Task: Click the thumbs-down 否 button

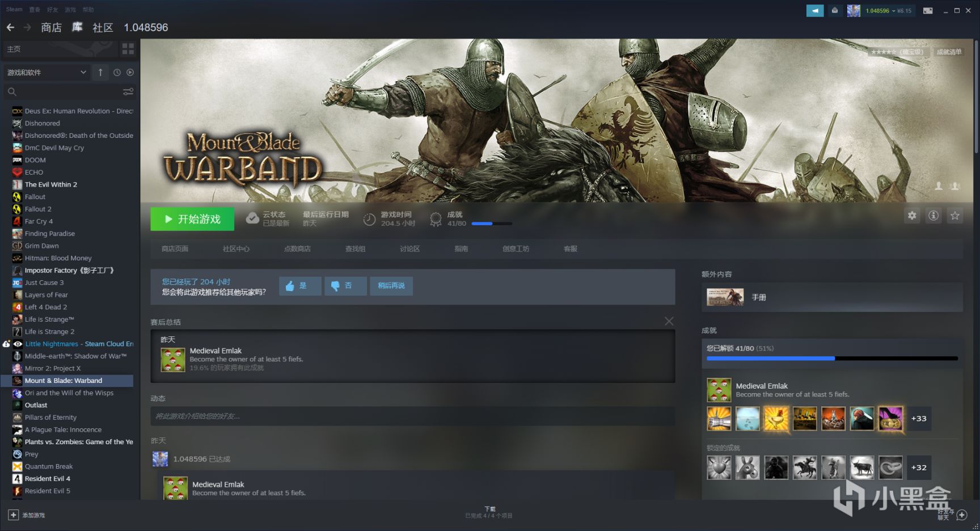Action: point(345,286)
